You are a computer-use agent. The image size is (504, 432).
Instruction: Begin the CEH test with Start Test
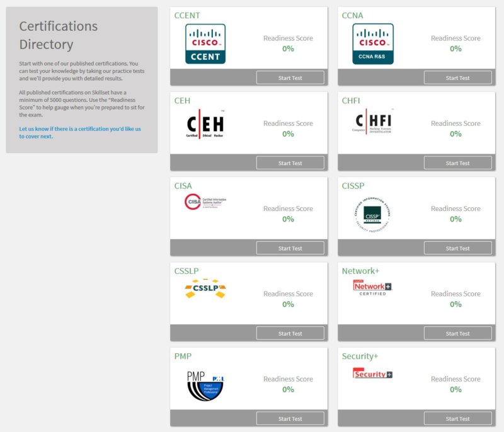290,163
